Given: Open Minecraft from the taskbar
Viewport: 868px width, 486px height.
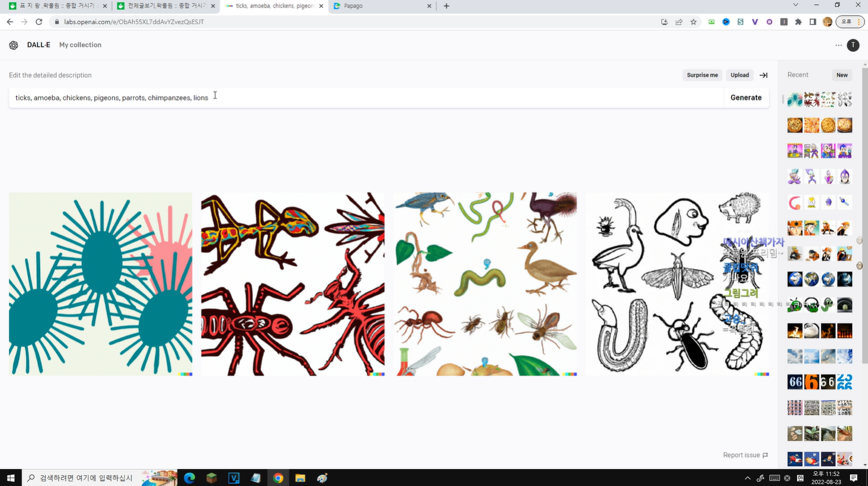Looking at the screenshot, I should [x=211, y=478].
